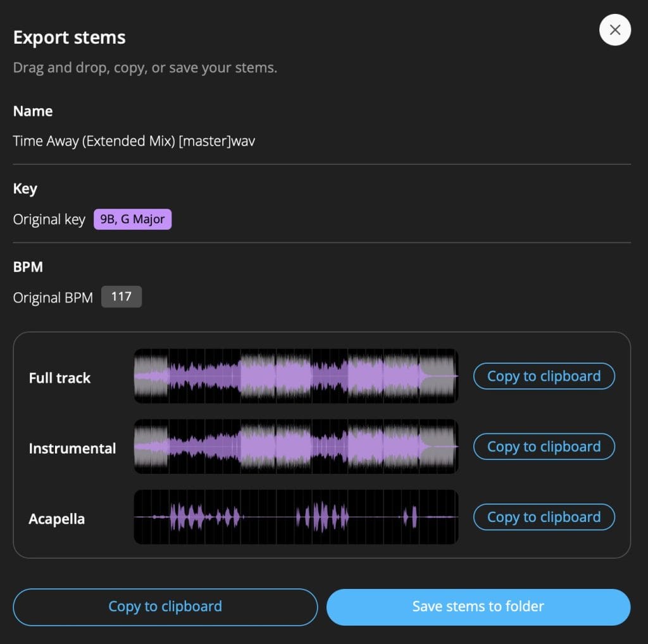648x644 pixels.
Task: Save stems to folder
Action: [478, 607]
